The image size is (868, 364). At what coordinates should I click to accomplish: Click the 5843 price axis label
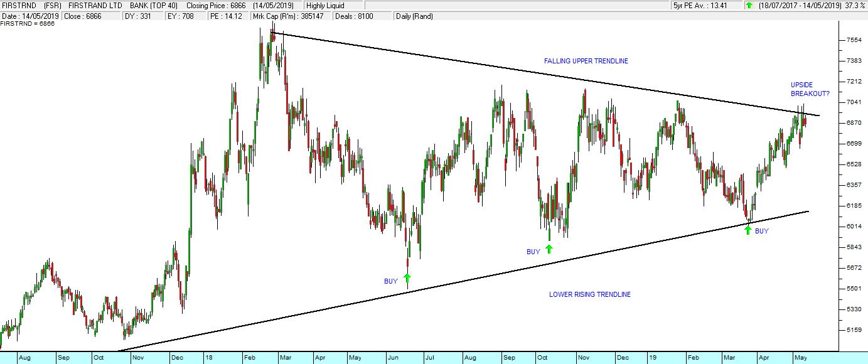click(x=854, y=247)
